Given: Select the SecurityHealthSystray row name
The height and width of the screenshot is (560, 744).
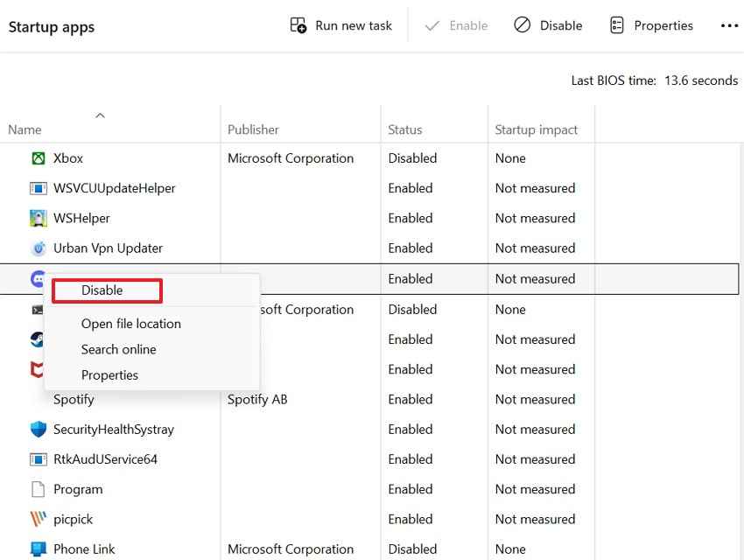Looking at the screenshot, I should click(114, 429).
